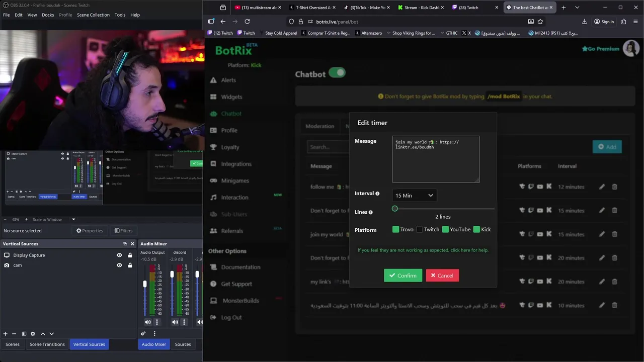Image resolution: width=644 pixels, height=362 pixels.
Task: Open Audio Output channel three-dot menu
Action: click(x=157, y=322)
